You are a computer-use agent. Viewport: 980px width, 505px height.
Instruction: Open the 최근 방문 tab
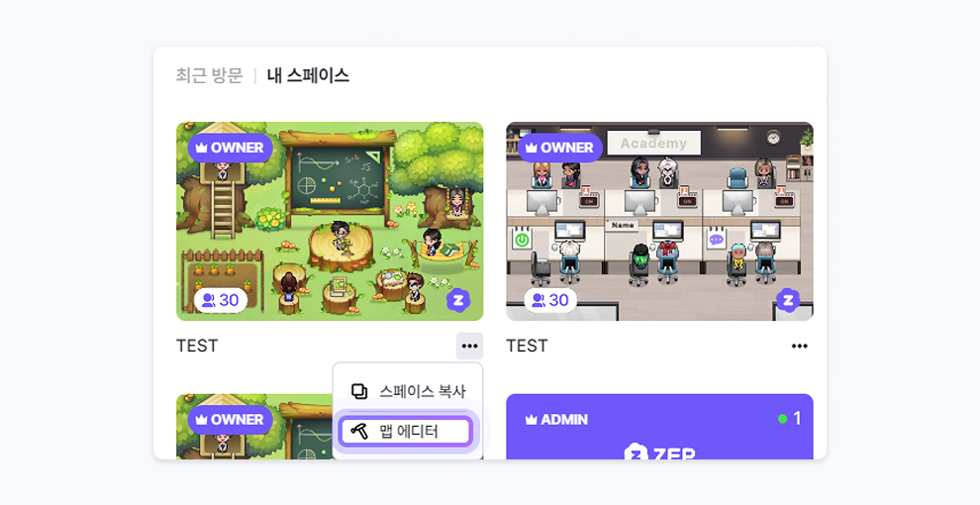point(209,75)
